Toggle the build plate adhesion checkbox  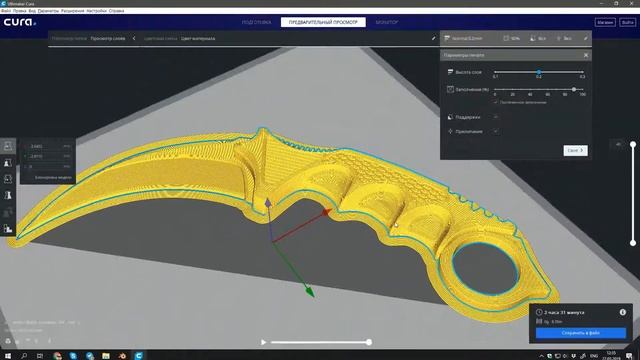(496, 131)
